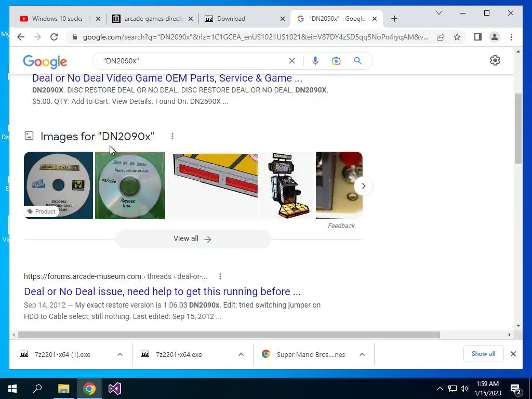Viewport: 532px width, 399px height.
Task: Close the Windows 10 sucks tab
Action: [98, 19]
